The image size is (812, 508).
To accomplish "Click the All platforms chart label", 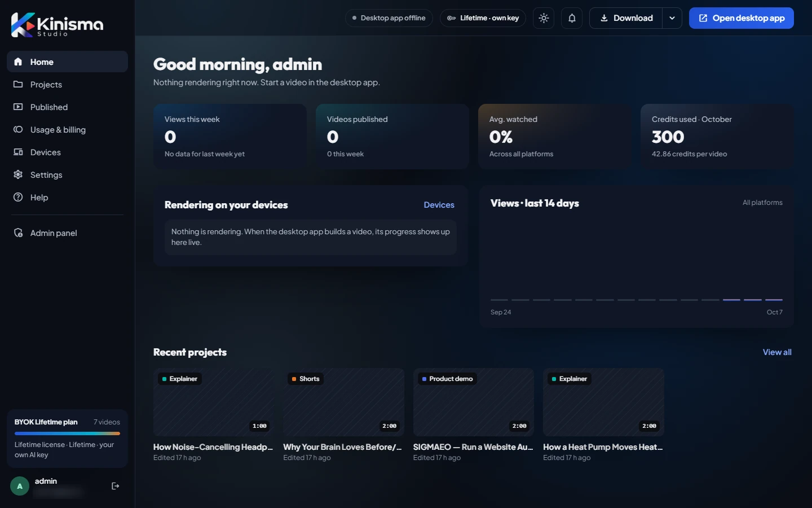I will pyautogui.click(x=762, y=203).
